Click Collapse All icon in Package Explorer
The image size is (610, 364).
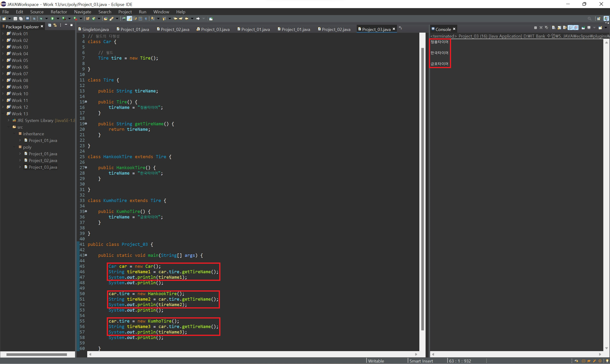pyautogui.click(x=50, y=25)
